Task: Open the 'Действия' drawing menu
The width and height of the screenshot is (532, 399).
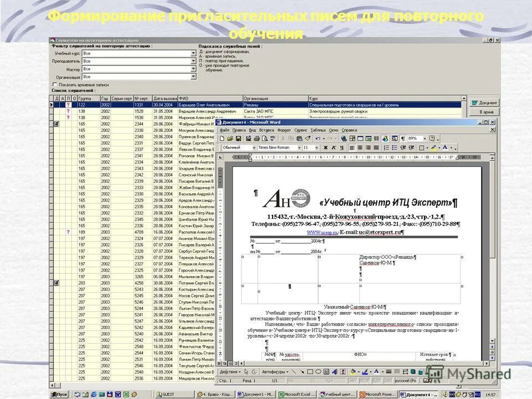Action: click(x=230, y=371)
